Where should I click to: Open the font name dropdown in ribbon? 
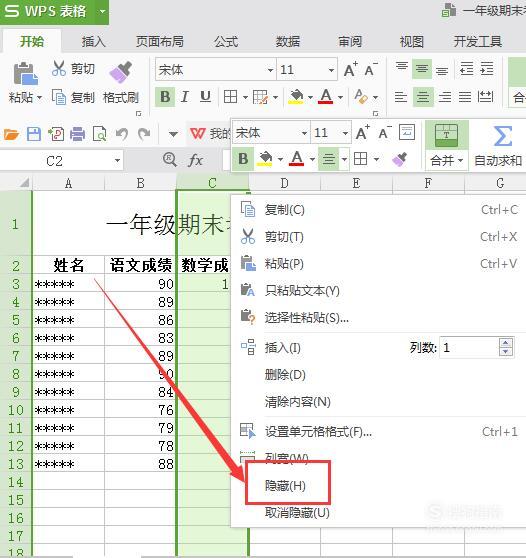(270, 70)
